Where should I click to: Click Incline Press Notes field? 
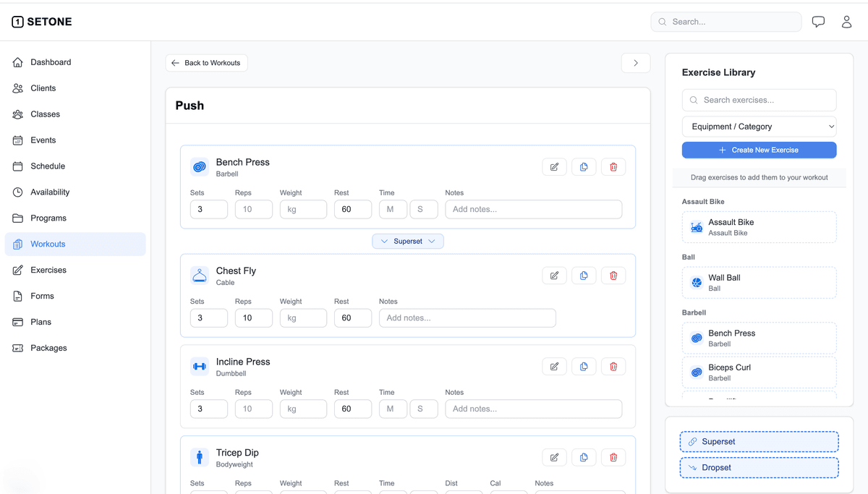[534, 409]
